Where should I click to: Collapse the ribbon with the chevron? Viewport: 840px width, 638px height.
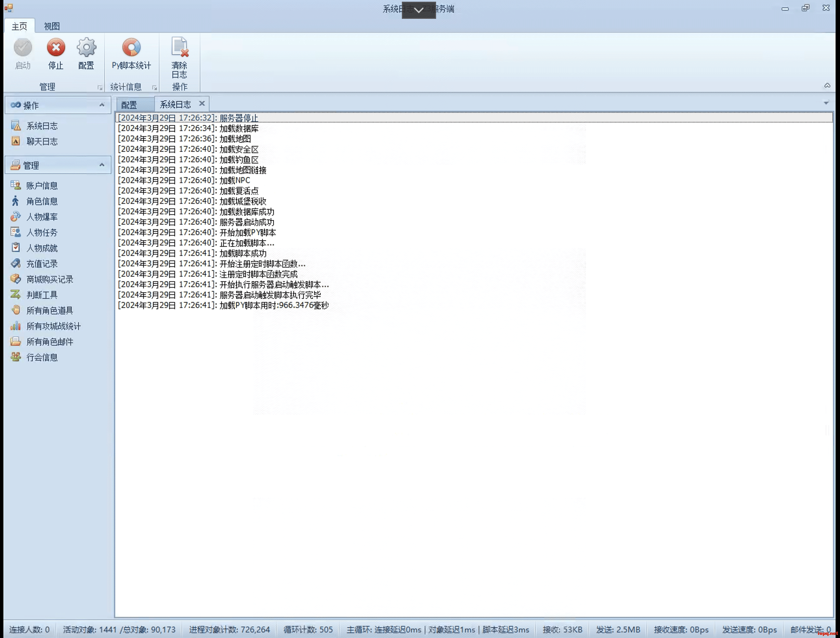(827, 86)
